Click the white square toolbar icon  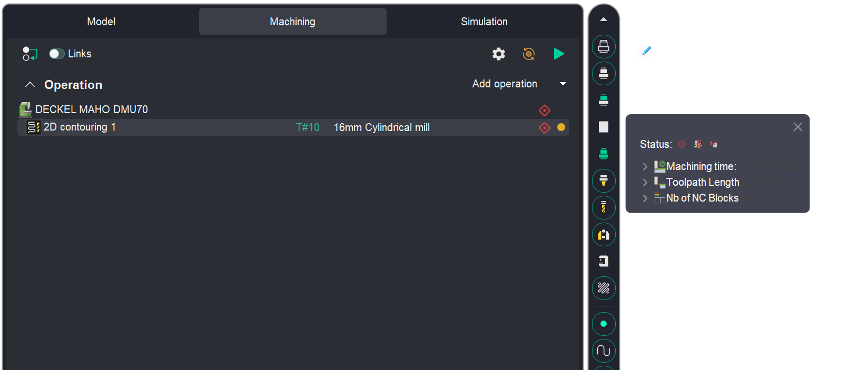tap(604, 127)
